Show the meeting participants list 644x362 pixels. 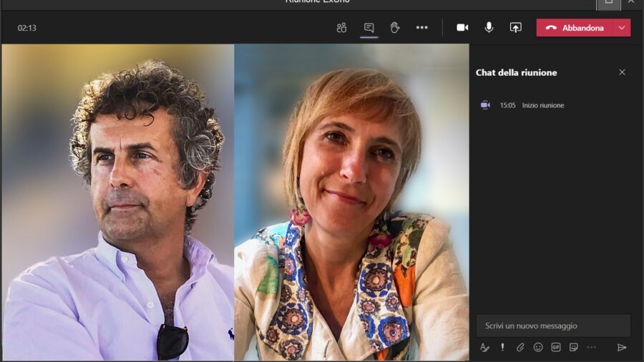(x=341, y=28)
